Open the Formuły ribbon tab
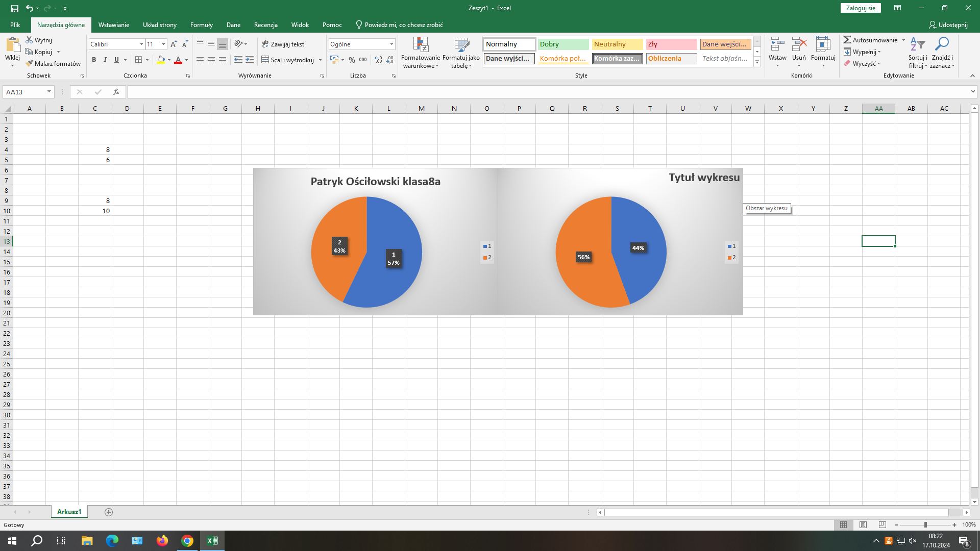 pos(201,24)
